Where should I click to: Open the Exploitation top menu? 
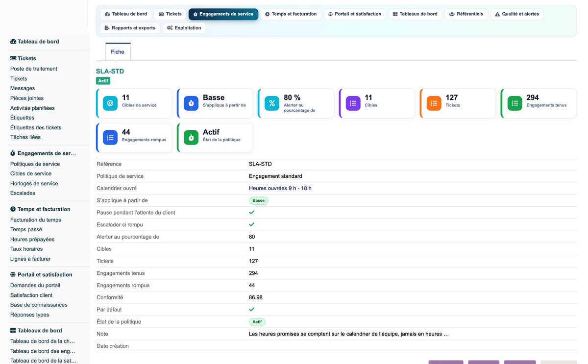pyautogui.click(x=184, y=28)
